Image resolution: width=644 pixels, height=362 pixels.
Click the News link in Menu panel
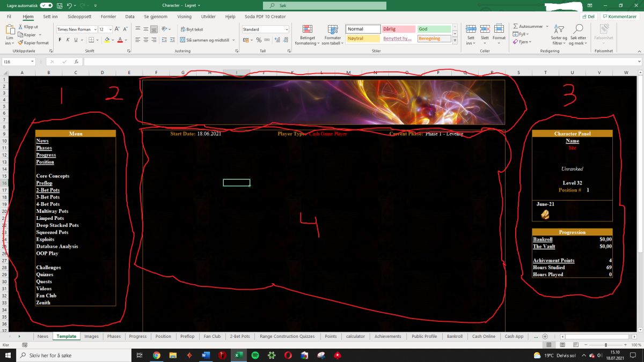42,141
